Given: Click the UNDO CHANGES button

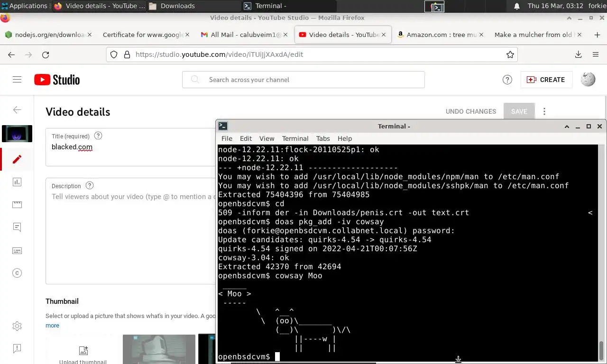Looking at the screenshot, I should pyautogui.click(x=471, y=111).
